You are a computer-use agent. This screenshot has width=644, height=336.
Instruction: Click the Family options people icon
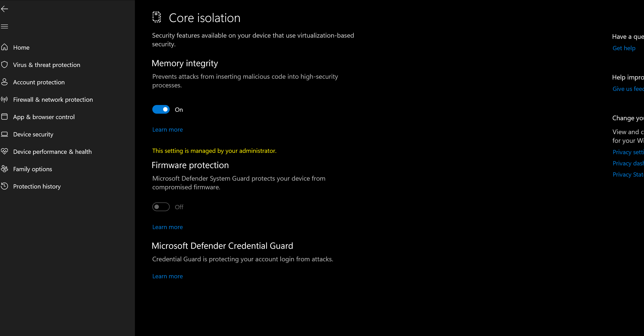click(4, 169)
